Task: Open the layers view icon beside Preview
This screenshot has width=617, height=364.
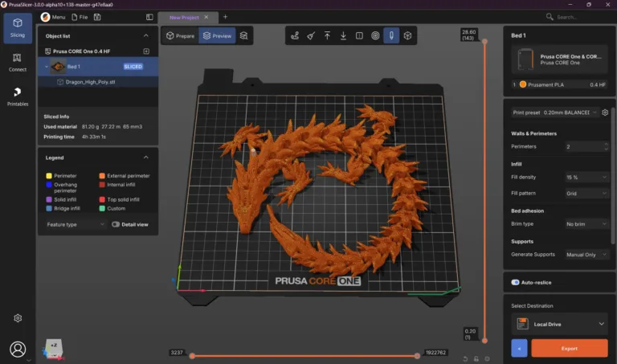Action: (244, 36)
